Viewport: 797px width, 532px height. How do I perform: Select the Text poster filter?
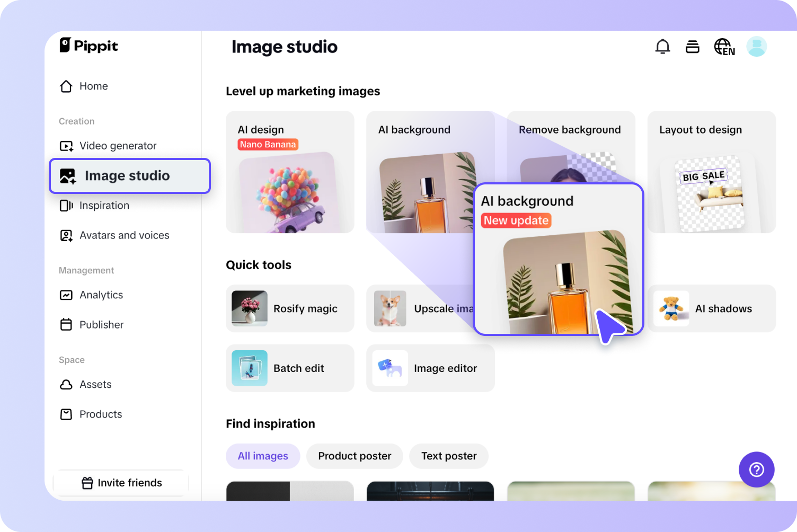click(448, 456)
